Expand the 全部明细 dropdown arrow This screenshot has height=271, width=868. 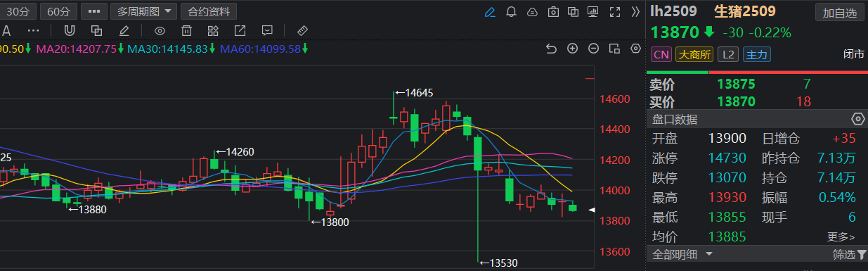(709, 254)
